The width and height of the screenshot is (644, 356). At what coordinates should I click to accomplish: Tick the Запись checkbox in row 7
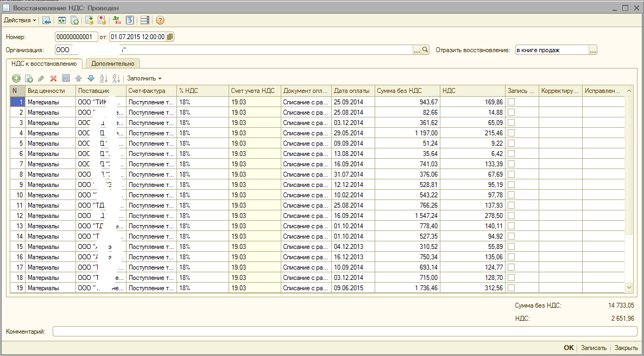pos(512,164)
